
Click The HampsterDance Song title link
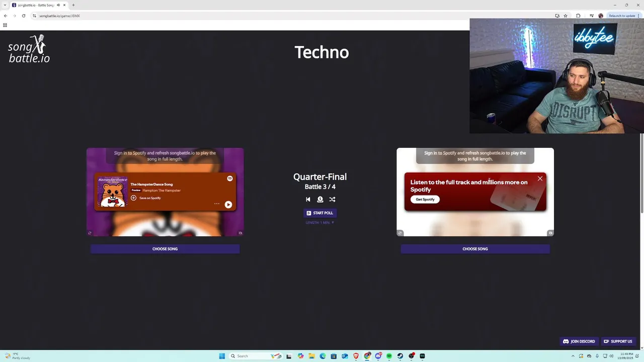pyautogui.click(x=151, y=185)
